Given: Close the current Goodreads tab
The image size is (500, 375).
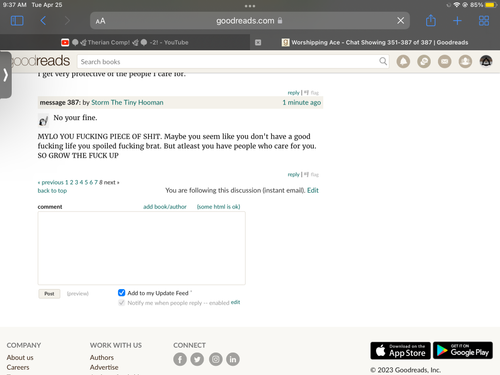Looking at the screenshot, I should point(258,42).
